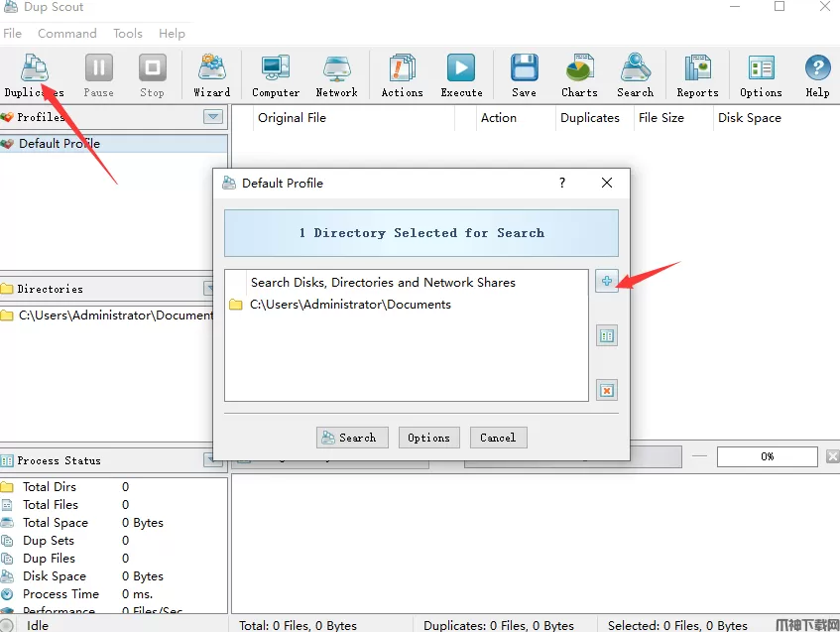Open the Wizard tool
The width and height of the screenshot is (840, 632).
click(212, 75)
